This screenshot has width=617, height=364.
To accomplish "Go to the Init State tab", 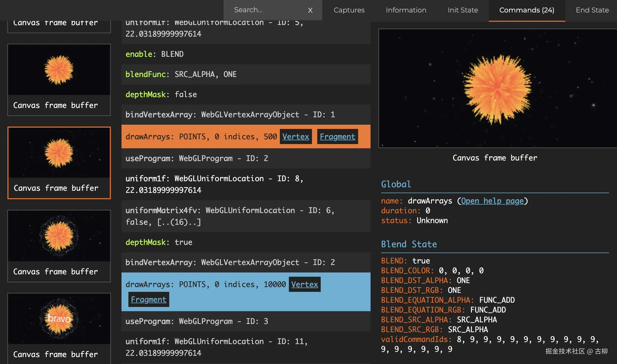I will (x=463, y=10).
